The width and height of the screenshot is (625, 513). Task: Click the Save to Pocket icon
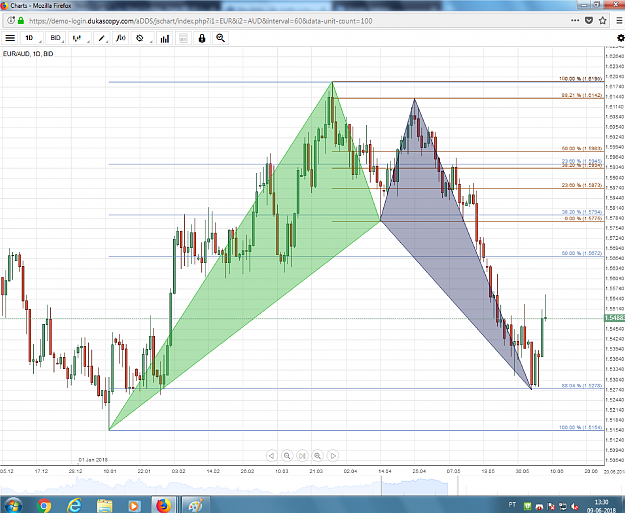(x=589, y=20)
